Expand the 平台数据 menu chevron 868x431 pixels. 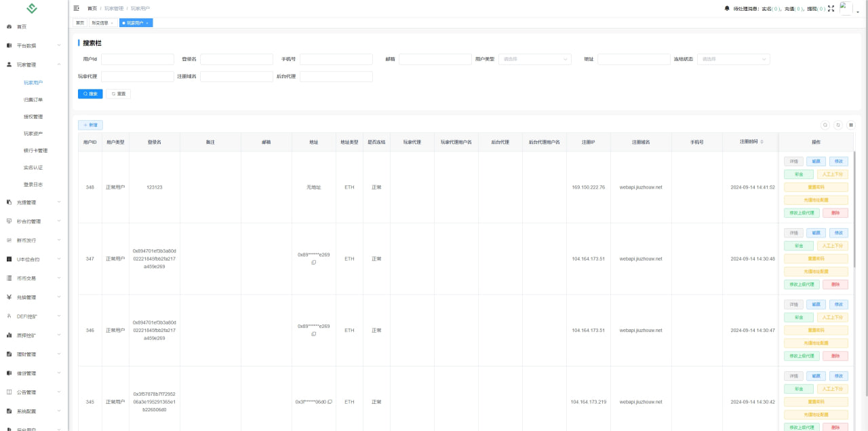tap(59, 45)
